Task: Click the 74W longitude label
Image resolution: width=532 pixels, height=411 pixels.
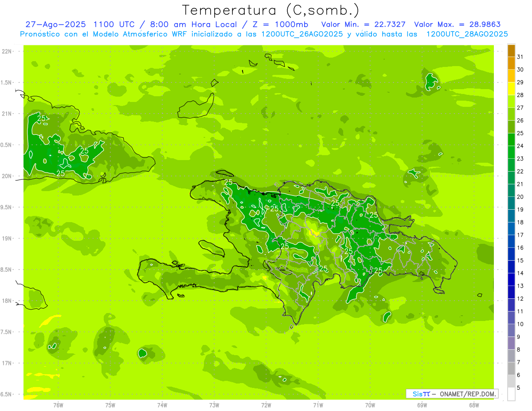Action: pyautogui.click(x=162, y=405)
